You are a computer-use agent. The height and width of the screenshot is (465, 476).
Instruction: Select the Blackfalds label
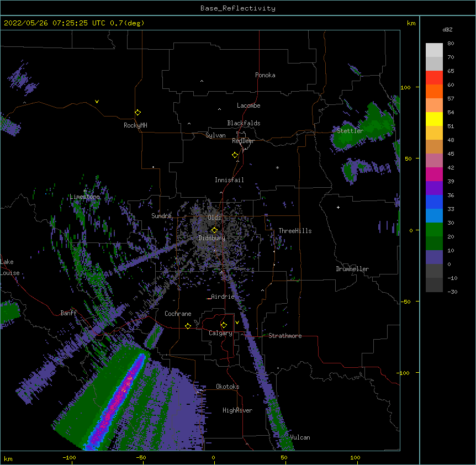click(x=244, y=123)
